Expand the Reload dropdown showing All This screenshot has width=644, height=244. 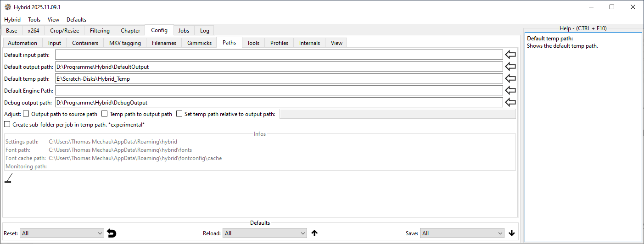[264, 233]
